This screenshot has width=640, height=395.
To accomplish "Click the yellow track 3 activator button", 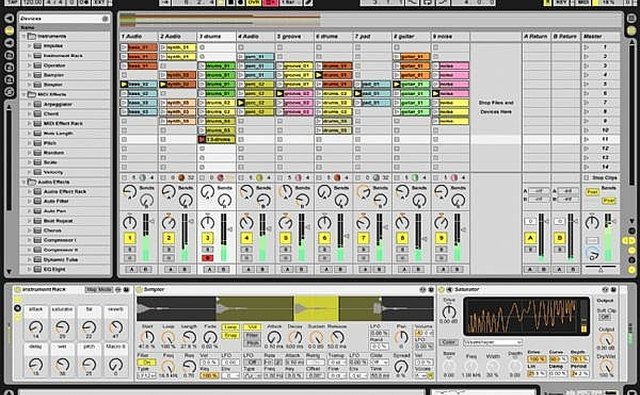I will (x=207, y=237).
